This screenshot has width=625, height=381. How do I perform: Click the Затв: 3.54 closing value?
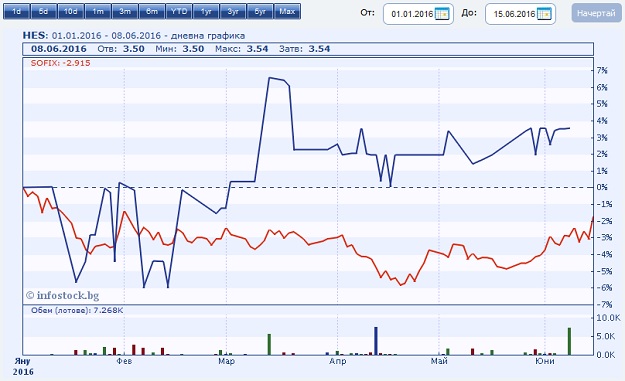[305, 49]
